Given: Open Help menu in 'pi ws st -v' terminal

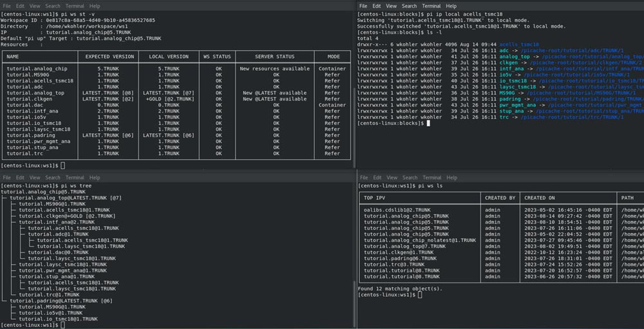Looking at the screenshot, I should pos(95,6).
